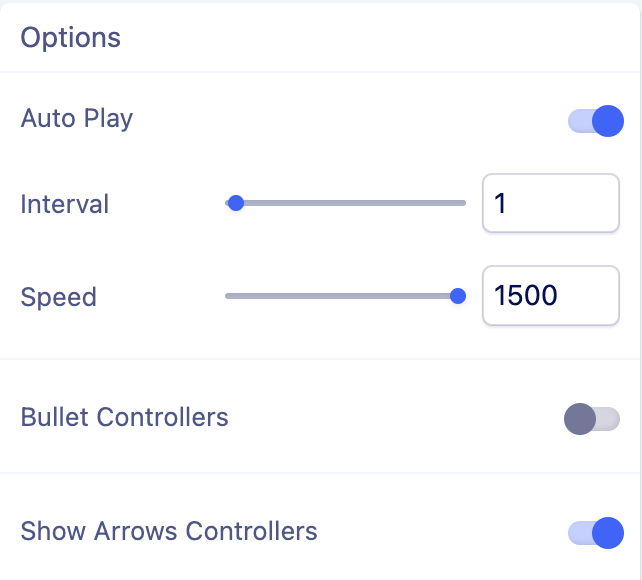Click the Interval label text
The height and width of the screenshot is (580, 642).
[65, 204]
